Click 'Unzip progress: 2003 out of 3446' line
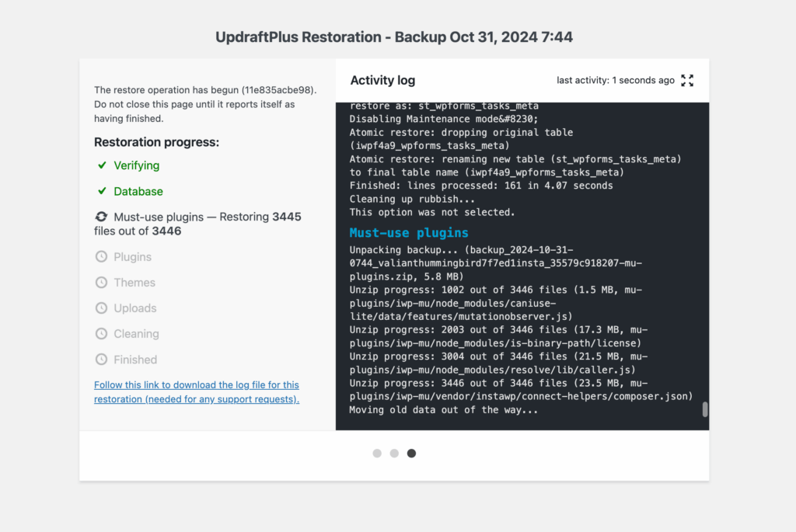 pyautogui.click(x=498, y=337)
